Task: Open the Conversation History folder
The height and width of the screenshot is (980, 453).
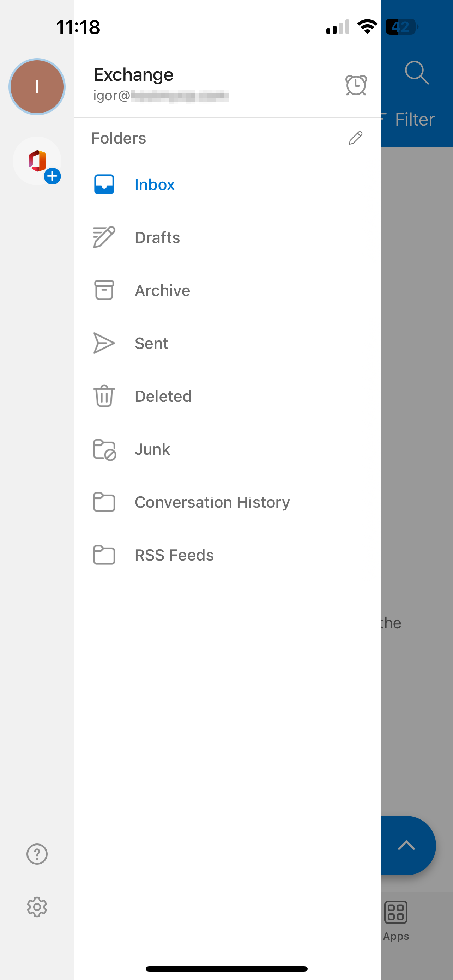Action: coord(212,502)
